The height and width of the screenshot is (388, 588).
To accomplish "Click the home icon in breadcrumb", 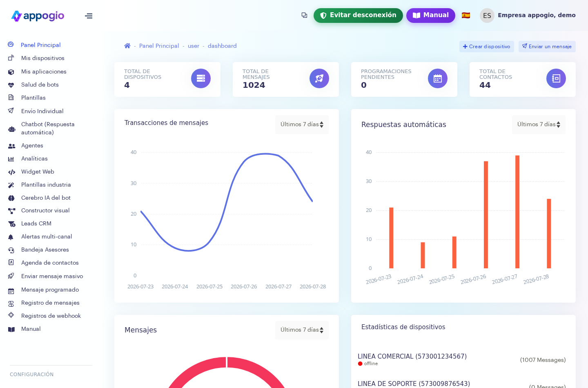I will point(127,46).
